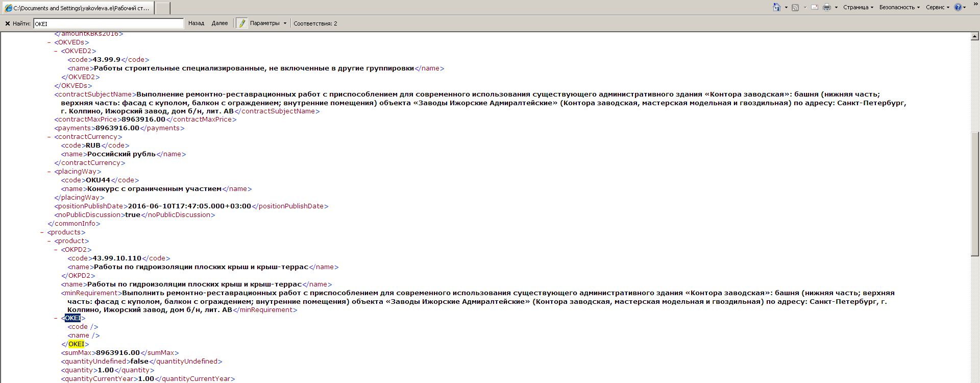
Task: Click the RSS feeds icon
Action: (x=795, y=7)
